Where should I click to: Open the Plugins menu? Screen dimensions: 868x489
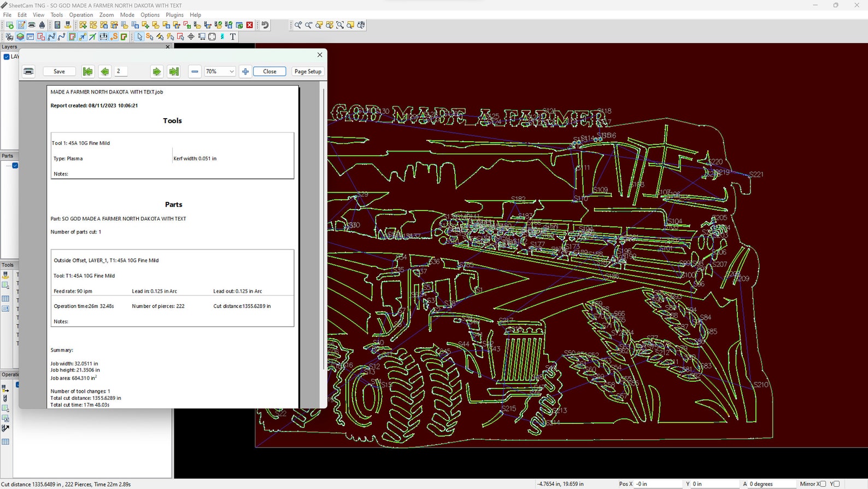[x=174, y=15]
